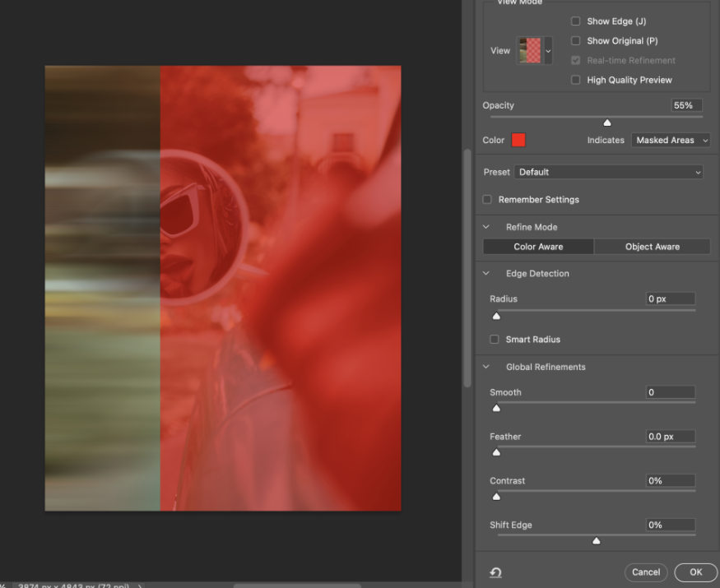720x588 pixels.
Task: Click the Feather slider handle
Action: (x=496, y=452)
